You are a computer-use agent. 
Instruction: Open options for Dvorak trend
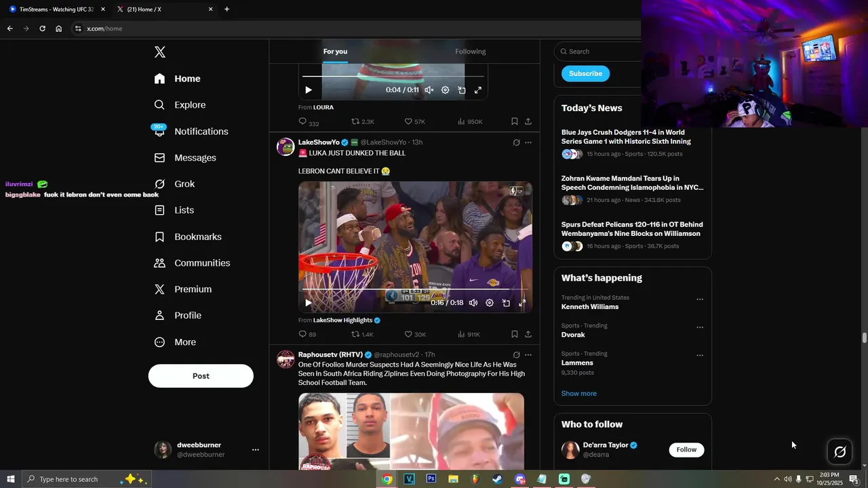click(x=700, y=327)
